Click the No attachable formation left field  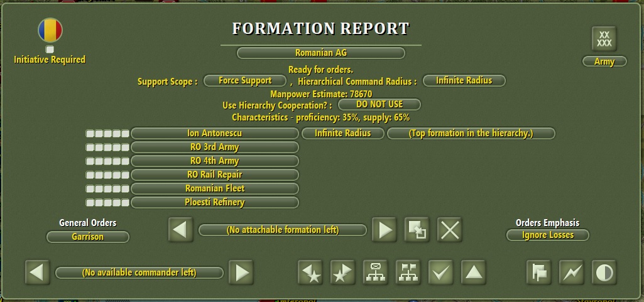coord(283,230)
